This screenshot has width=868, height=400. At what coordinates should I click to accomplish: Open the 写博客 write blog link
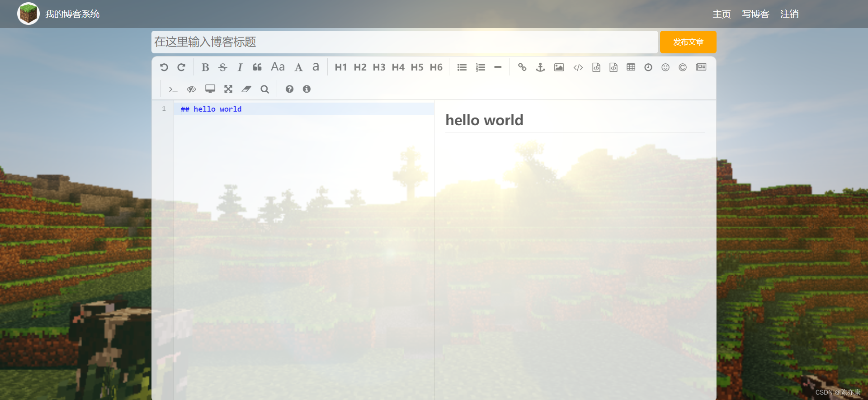click(755, 14)
